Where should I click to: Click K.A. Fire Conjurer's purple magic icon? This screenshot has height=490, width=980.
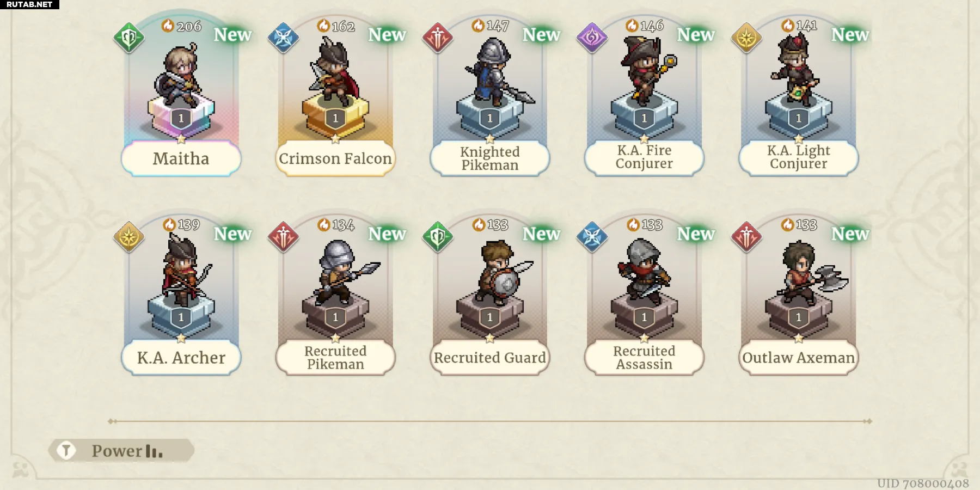(x=592, y=38)
